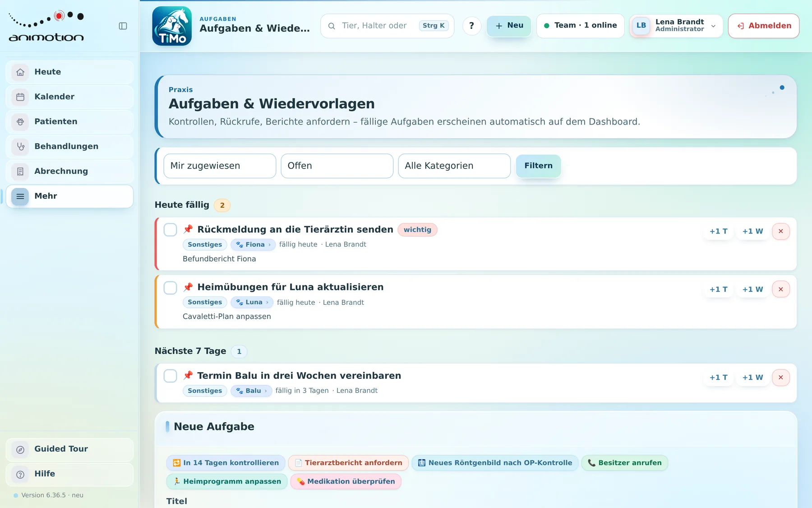The width and height of the screenshot is (812, 508).
Task: Toggle the sidebar collapse icon
Action: [x=123, y=26]
